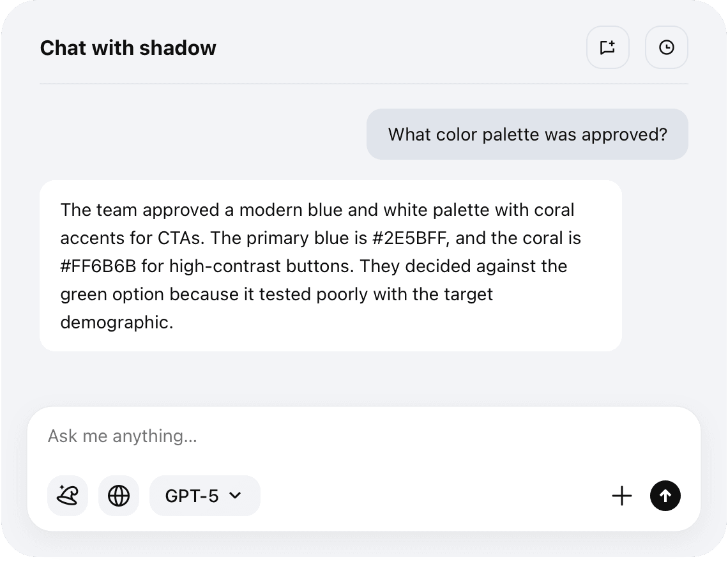Click the word "demographic." in the response
The image size is (728, 566).
coord(117,322)
